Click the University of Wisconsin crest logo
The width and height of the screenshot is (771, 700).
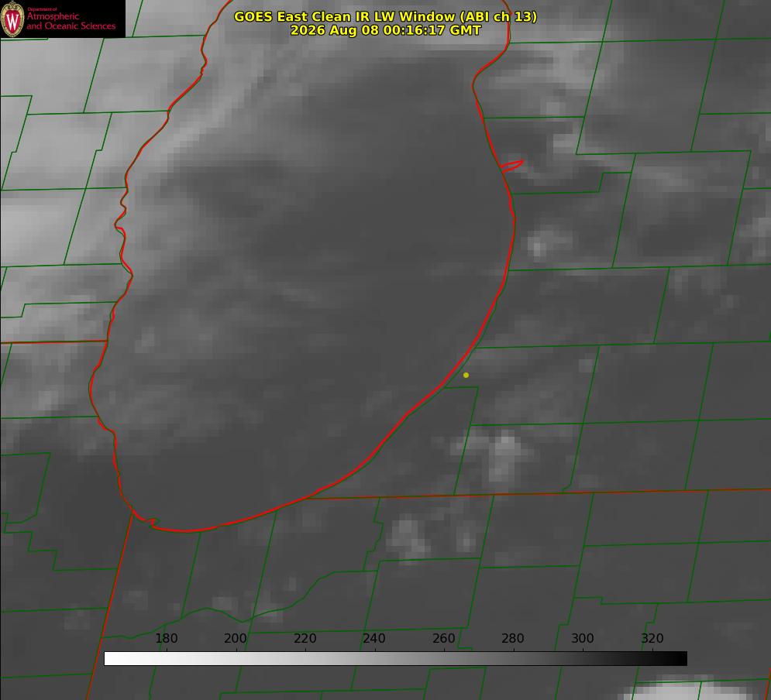tap(12, 19)
